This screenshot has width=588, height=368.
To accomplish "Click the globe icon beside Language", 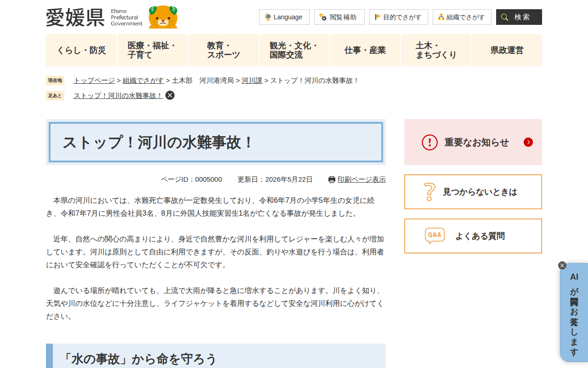I will [x=268, y=17].
